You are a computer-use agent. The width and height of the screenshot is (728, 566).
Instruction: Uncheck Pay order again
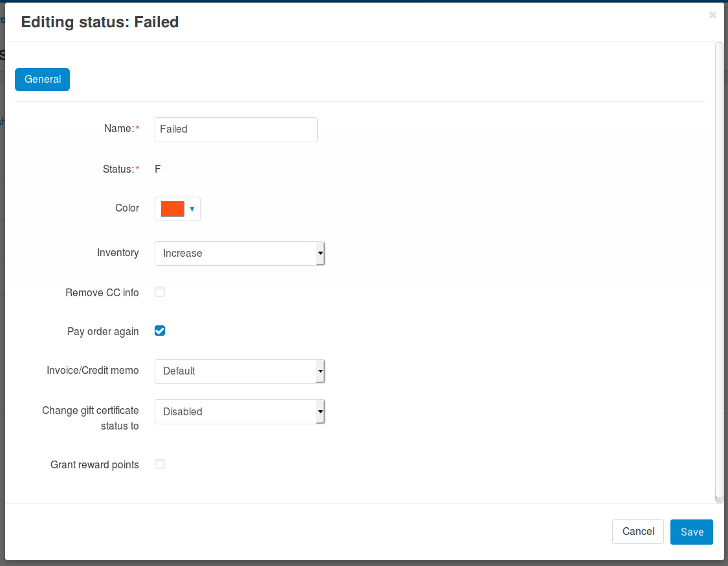point(160,331)
